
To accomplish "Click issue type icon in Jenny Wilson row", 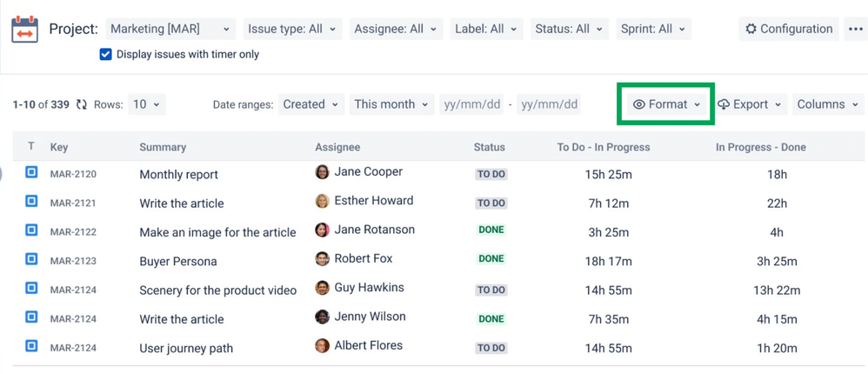I will pos(31,317).
